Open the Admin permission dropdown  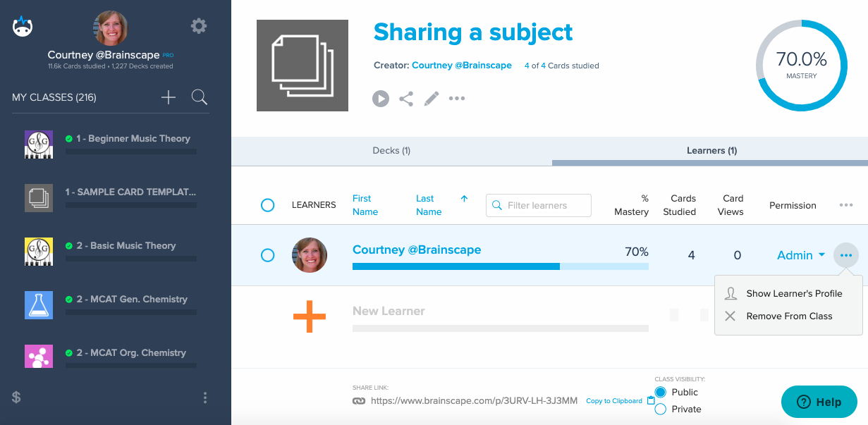(801, 255)
